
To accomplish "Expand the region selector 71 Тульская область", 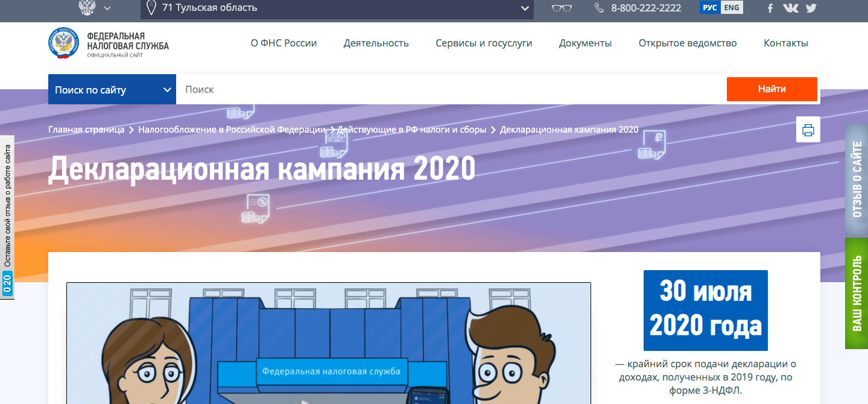I will tap(337, 8).
